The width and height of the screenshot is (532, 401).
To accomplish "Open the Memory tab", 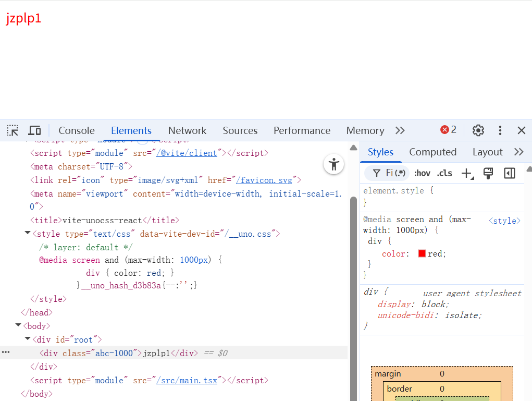I will coord(365,130).
